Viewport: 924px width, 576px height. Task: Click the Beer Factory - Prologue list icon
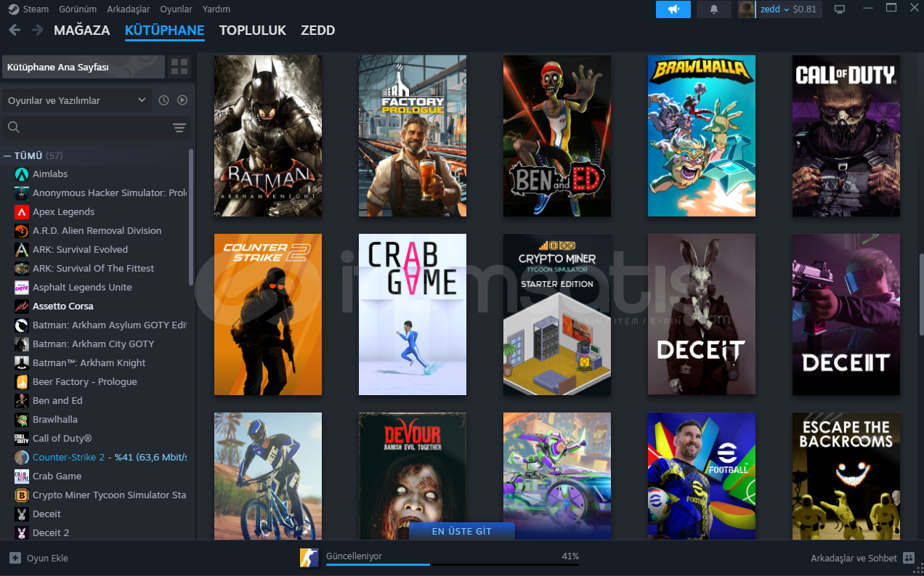(x=22, y=382)
